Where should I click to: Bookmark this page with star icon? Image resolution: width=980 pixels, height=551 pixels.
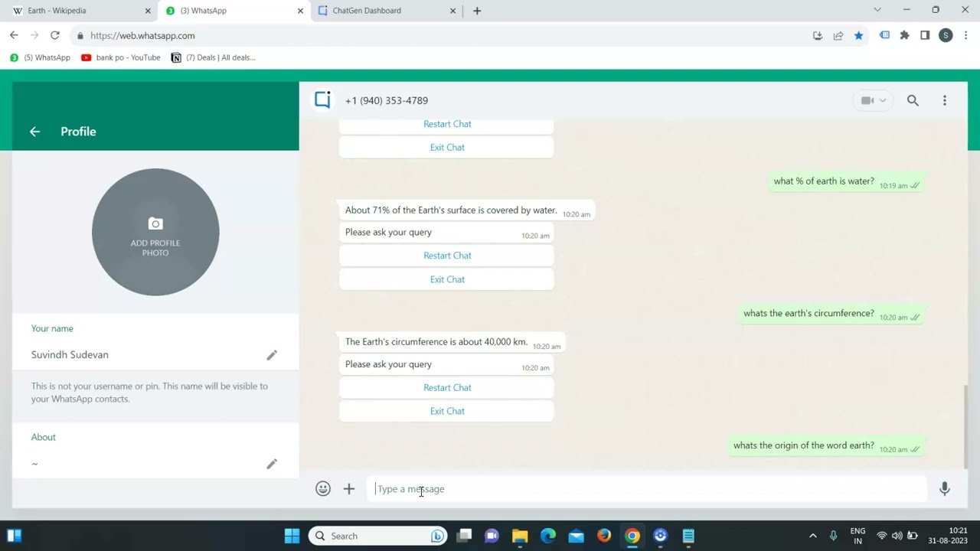point(858,35)
